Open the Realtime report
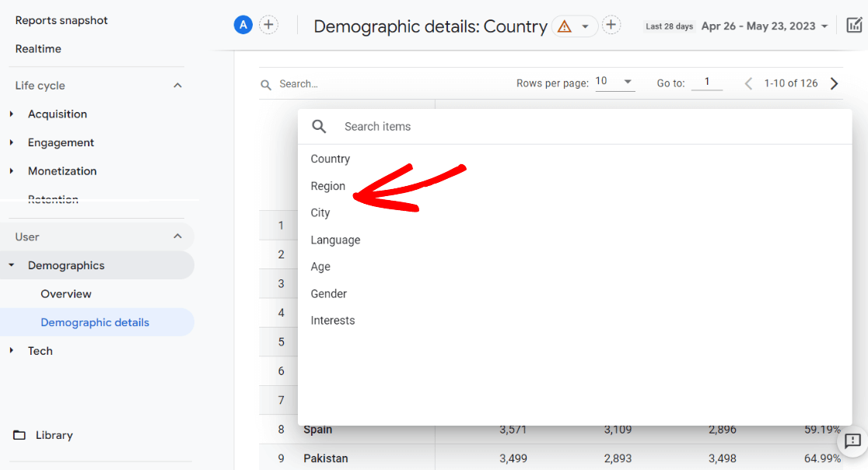Image resolution: width=868 pixels, height=470 pixels. (x=38, y=48)
